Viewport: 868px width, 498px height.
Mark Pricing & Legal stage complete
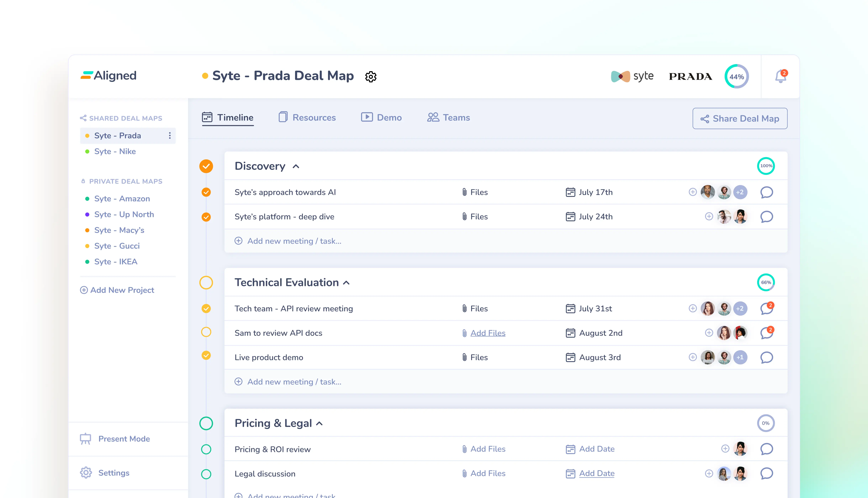tap(206, 423)
